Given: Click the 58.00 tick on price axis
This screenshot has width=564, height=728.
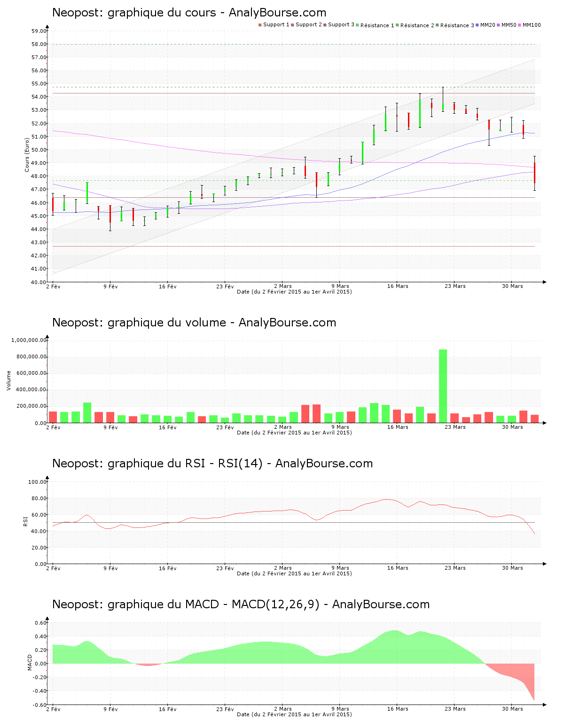Looking at the screenshot, I should click(x=39, y=44).
